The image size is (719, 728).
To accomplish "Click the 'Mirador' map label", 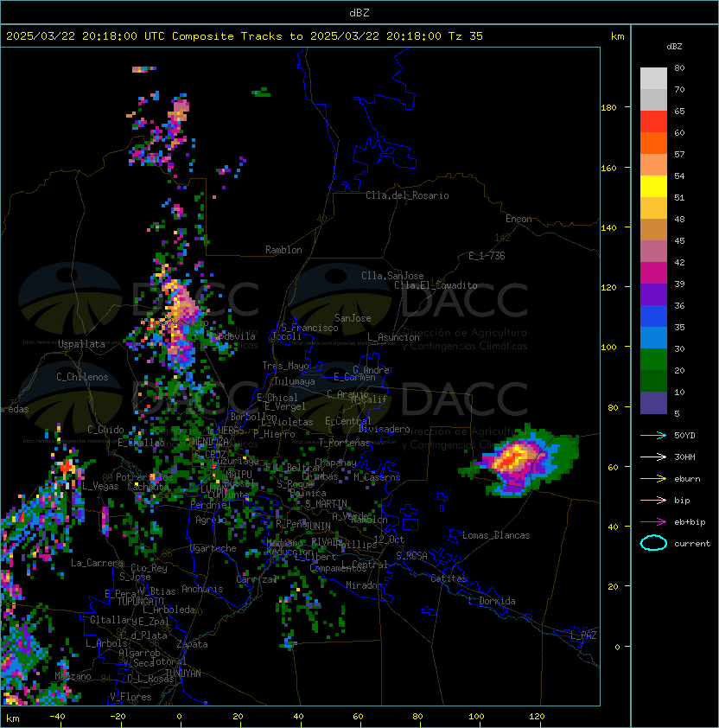I will point(365,585).
